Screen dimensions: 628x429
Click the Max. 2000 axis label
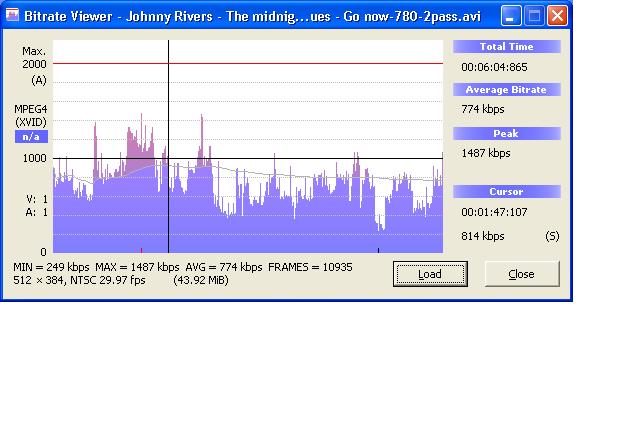point(34,58)
